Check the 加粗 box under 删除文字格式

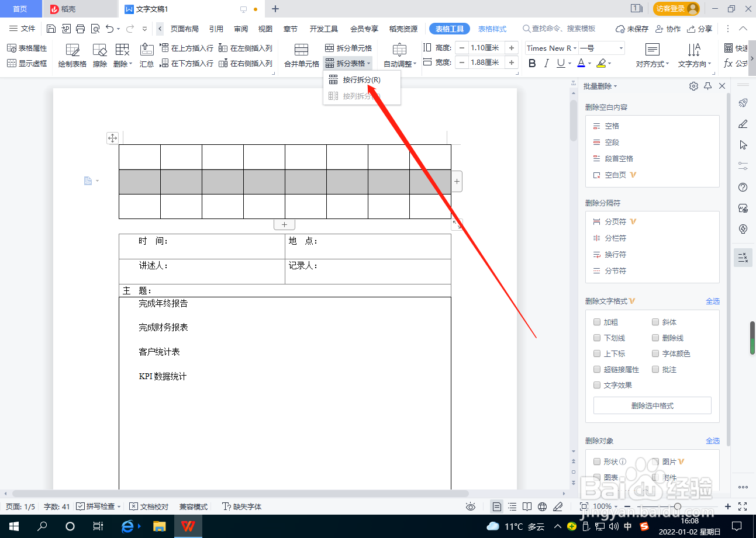pyautogui.click(x=597, y=322)
